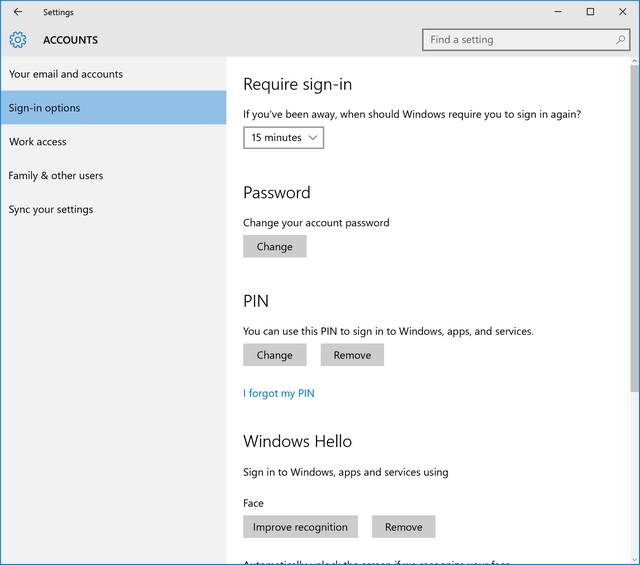Focus the Find a setting field
Screen dimensions: 640x565
coord(526,40)
